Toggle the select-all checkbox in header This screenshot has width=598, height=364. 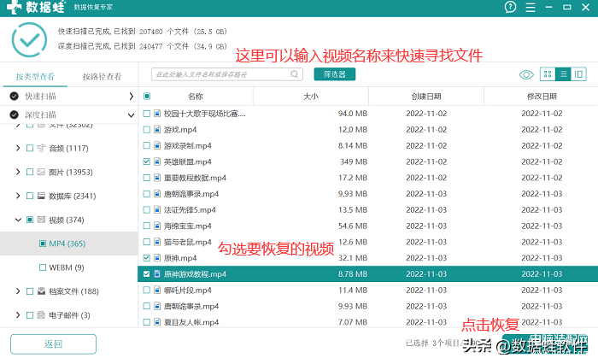click(x=146, y=97)
